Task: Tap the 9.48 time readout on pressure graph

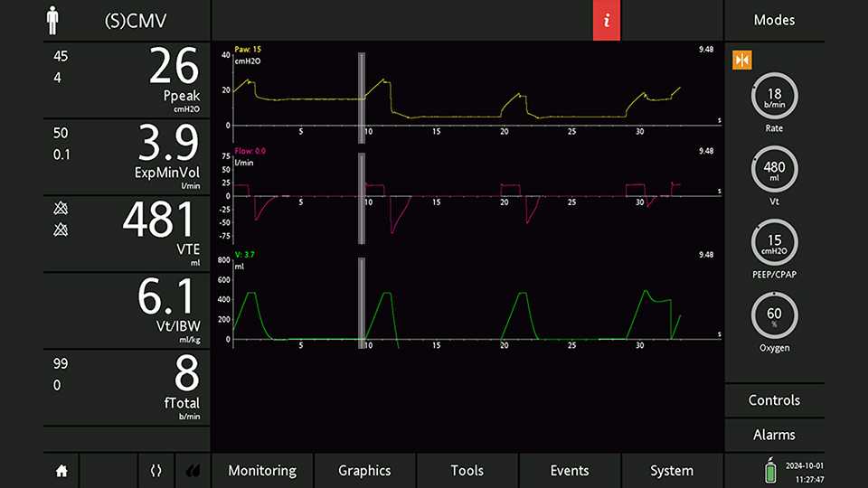Action: [706, 49]
